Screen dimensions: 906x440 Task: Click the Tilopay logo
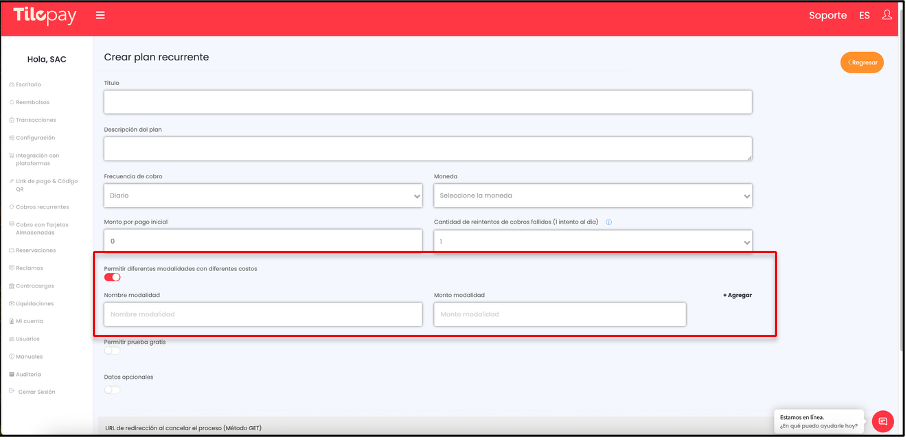tap(46, 16)
